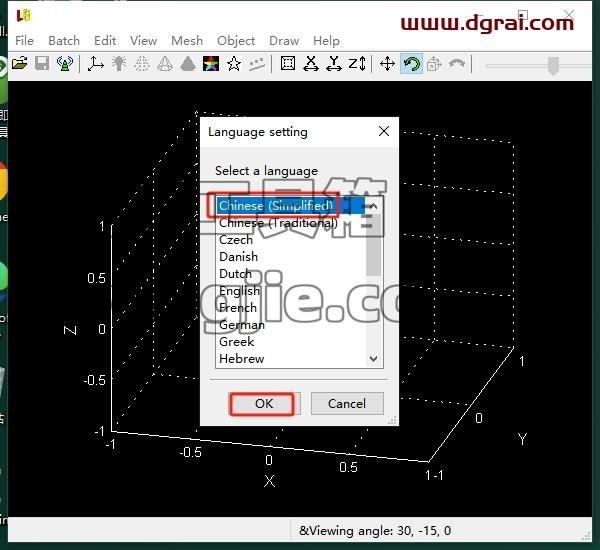600x550 pixels.
Task: Select Chinese (Simplified) in language list
Action: coord(290,206)
